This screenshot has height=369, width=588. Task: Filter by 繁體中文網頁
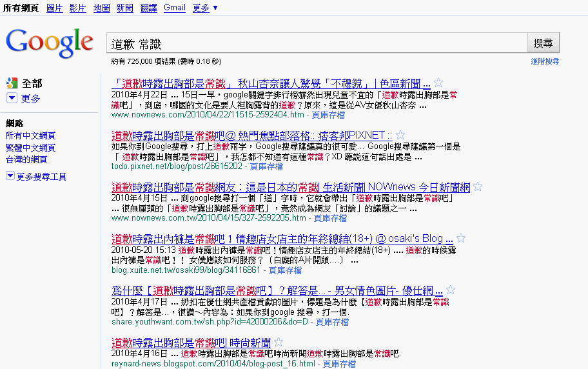pos(30,148)
